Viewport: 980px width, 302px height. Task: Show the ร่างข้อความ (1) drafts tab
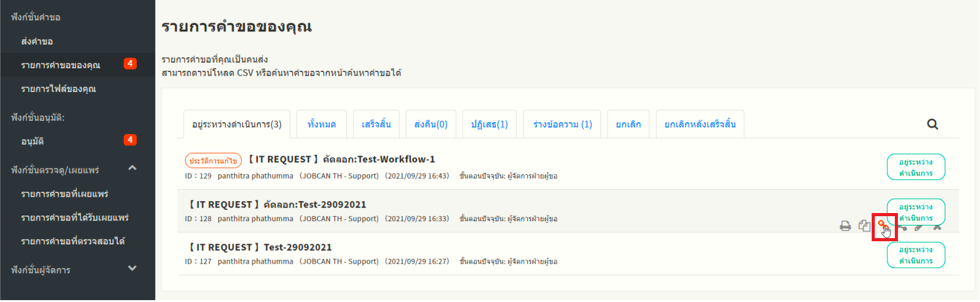(x=562, y=124)
